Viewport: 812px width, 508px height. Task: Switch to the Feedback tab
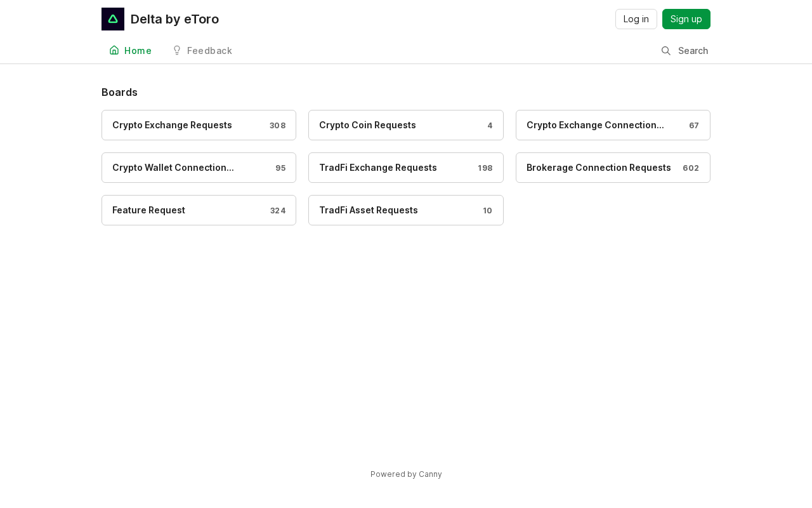coord(209,51)
